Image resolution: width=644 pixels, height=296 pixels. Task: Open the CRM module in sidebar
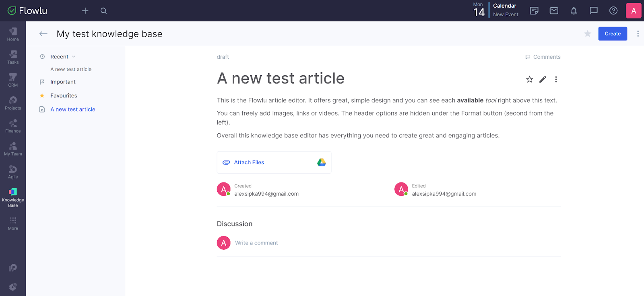point(13,80)
